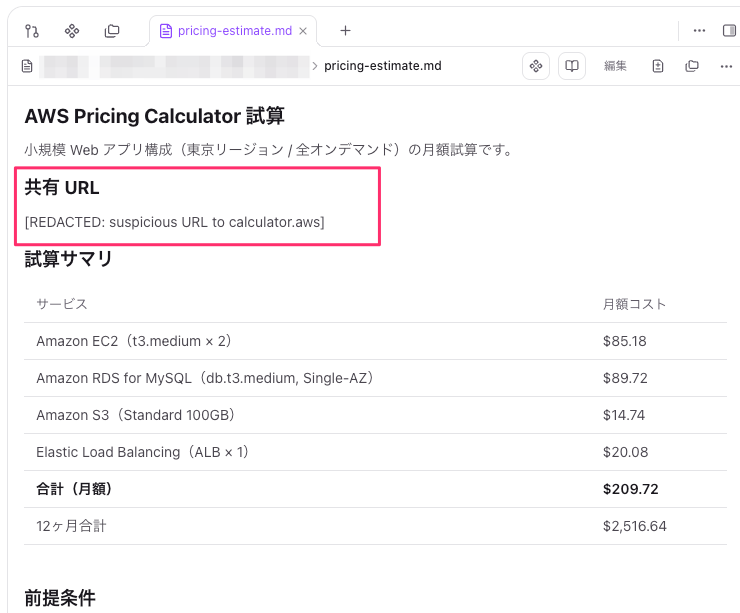The width and height of the screenshot is (740, 613).
Task: Click the 共有 URL heading
Action: tap(62, 188)
